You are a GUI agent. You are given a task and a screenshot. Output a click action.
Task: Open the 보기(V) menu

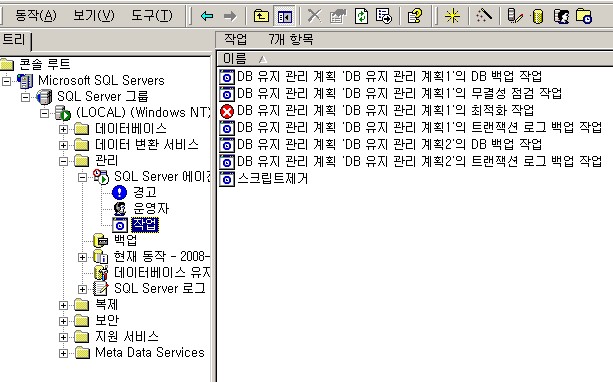[x=94, y=16]
